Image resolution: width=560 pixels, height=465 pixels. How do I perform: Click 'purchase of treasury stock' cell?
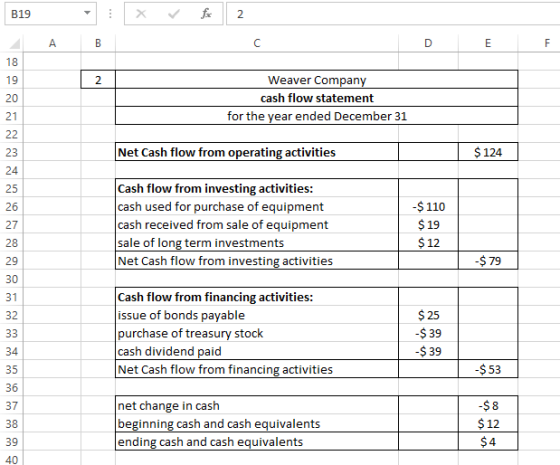point(257,333)
